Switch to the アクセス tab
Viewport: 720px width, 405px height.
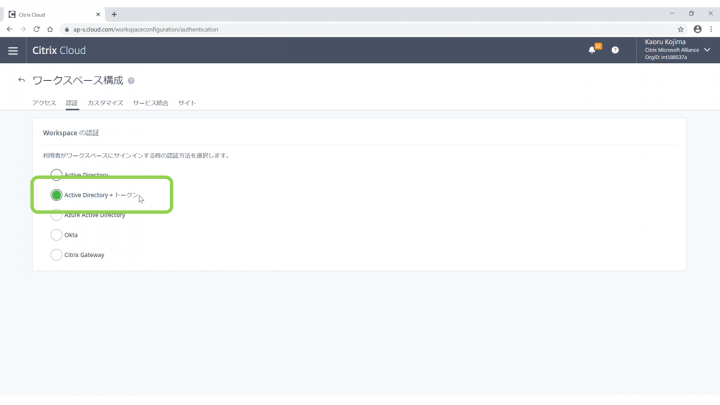(x=44, y=103)
